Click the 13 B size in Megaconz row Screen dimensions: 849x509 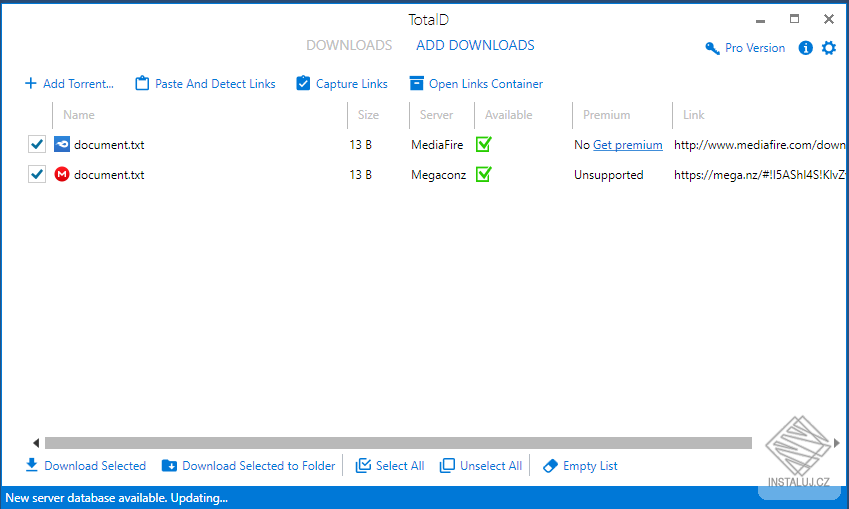[360, 175]
